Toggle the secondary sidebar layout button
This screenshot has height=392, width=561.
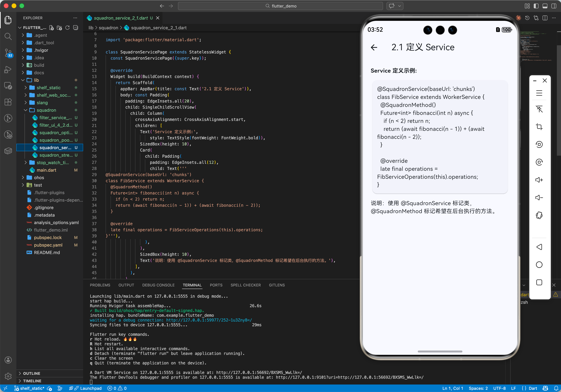pyautogui.click(x=554, y=6)
